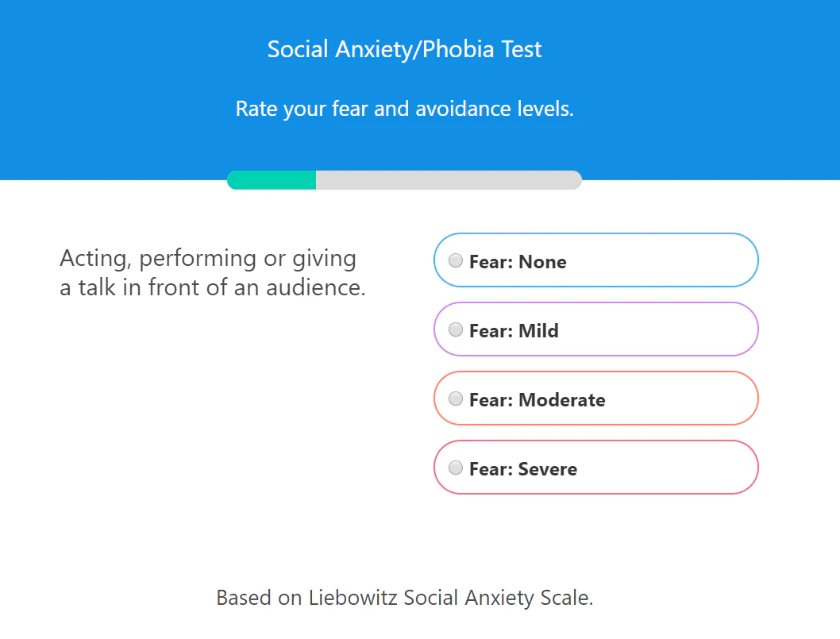This screenshot has width=840, height=639.
Task: Tap the "Fear: Severe" label text
Action: pos(523,469)
